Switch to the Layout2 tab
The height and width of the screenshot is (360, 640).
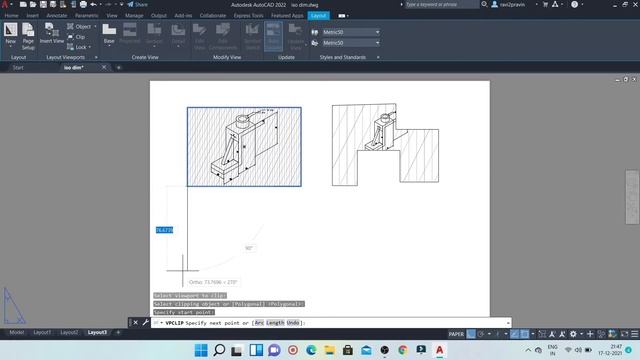(69, 333)
